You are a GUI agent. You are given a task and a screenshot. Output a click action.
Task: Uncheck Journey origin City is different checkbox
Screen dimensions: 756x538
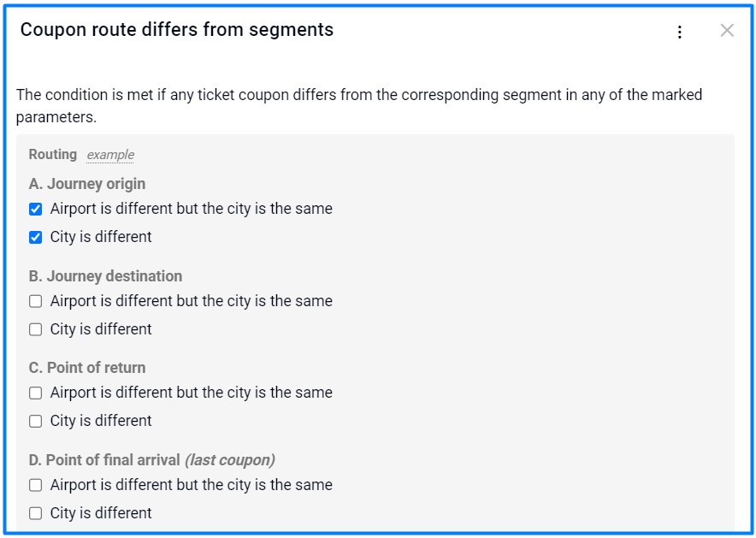(x=36, y=238)
